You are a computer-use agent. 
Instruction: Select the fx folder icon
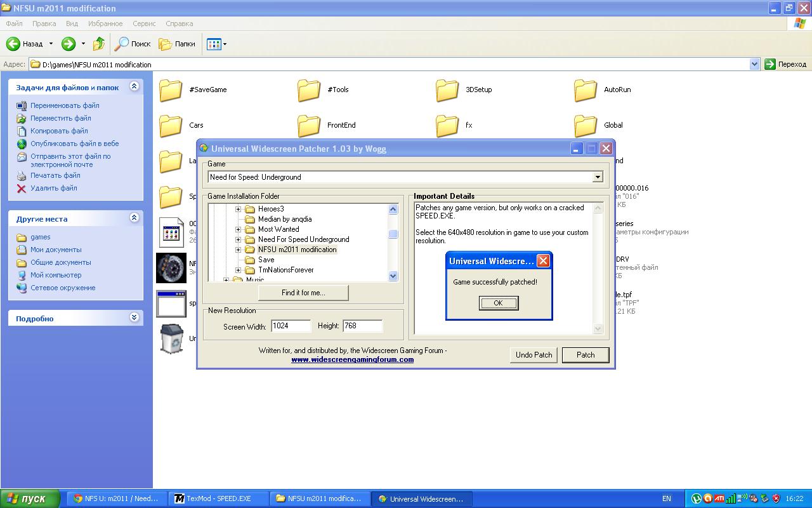(447, 126)
